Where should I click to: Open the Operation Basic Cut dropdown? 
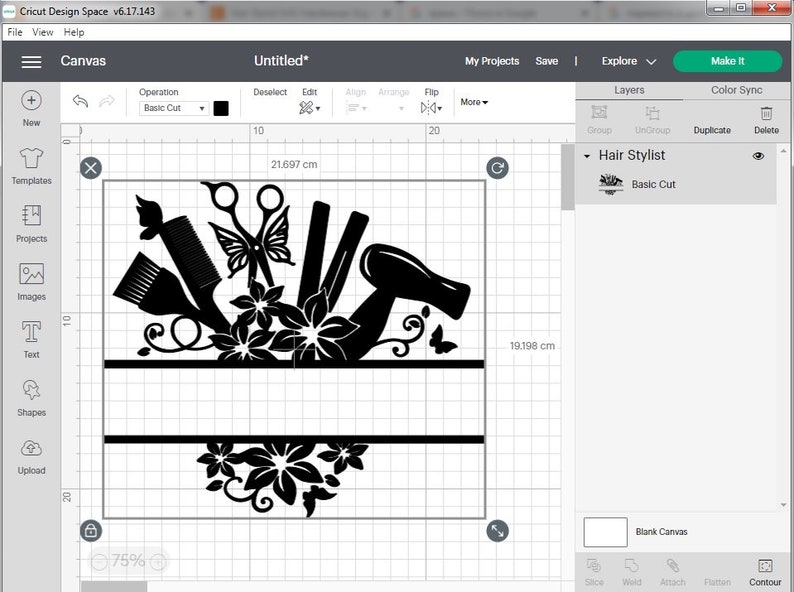click(x=174, y=108)
